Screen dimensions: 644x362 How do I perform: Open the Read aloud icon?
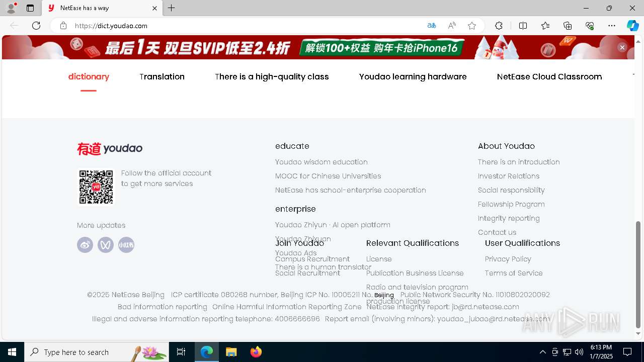[x=452, y=26]
